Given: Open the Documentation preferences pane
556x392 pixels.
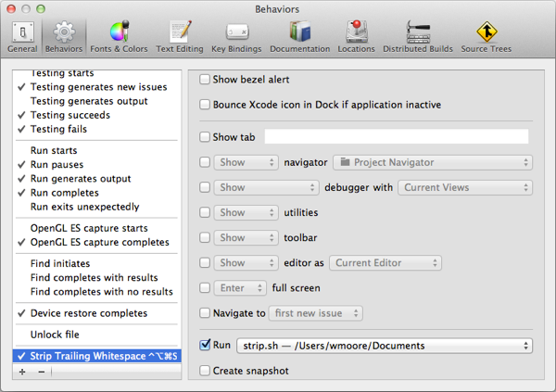Looking at the screenshot, I should pos(299,36).
